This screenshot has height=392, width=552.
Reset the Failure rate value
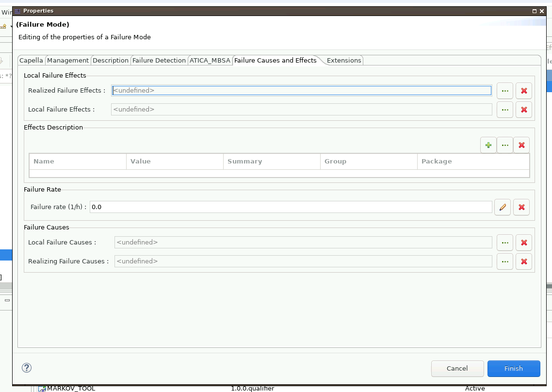521,207
